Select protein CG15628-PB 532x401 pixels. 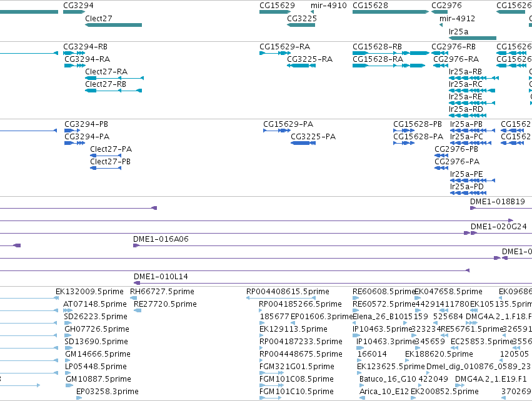click(404, 131)
